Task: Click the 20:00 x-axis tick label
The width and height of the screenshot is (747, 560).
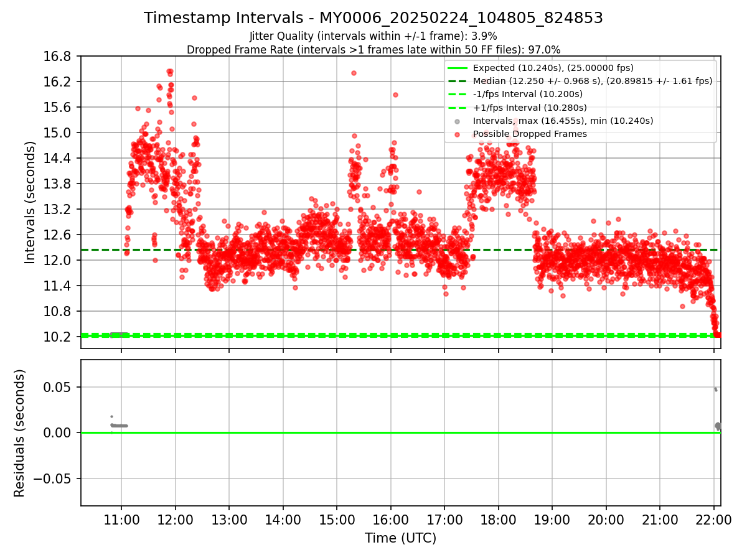Action: 606,519
